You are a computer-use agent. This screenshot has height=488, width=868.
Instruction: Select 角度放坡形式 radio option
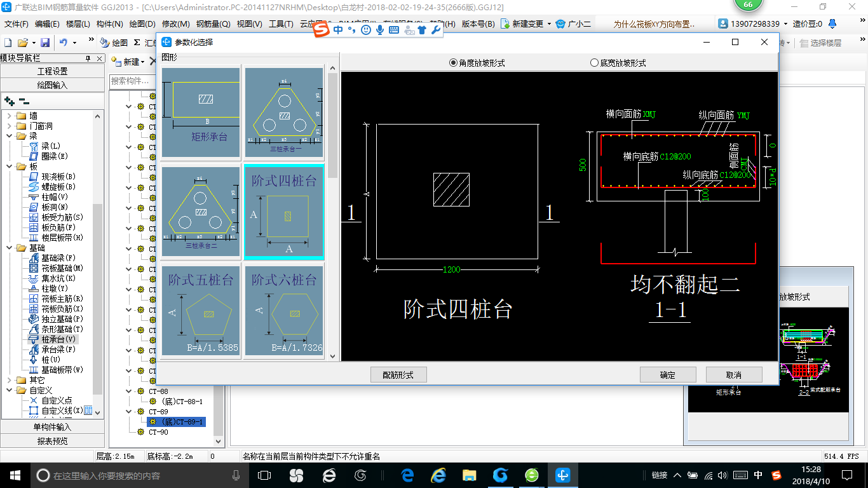(x=453, y=63)
